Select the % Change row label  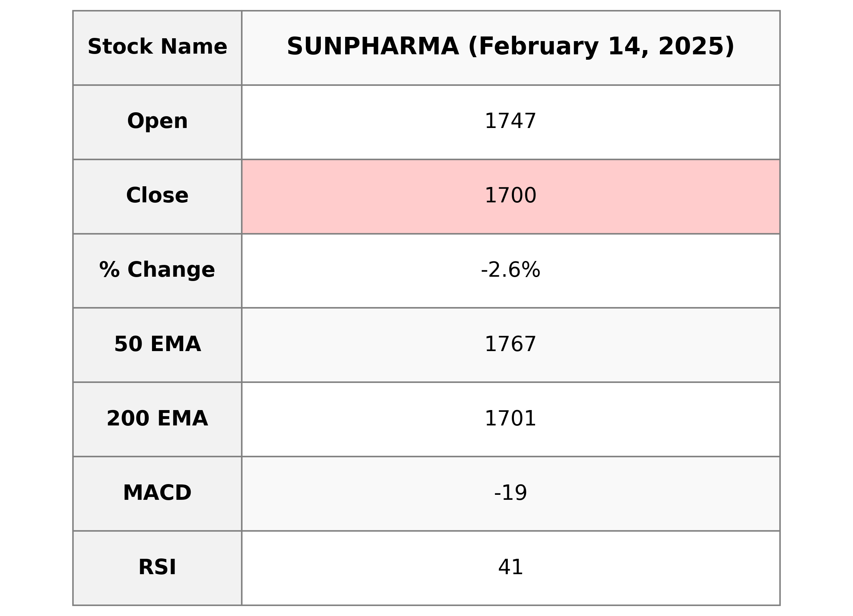[x=157, y=270]
